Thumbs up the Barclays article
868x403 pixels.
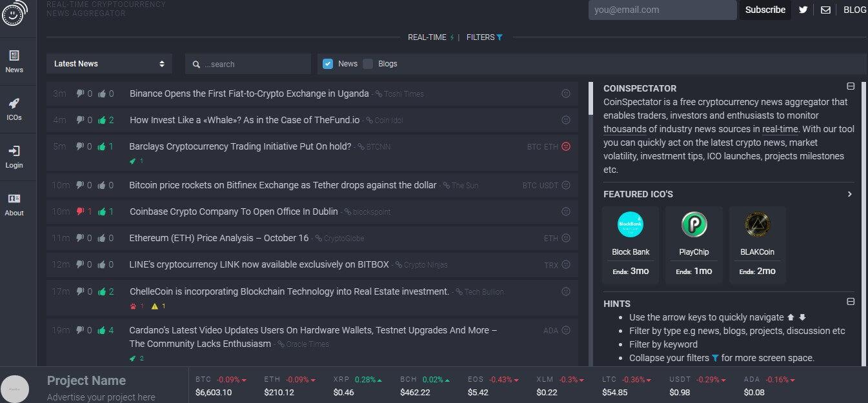tap(102, 146)
